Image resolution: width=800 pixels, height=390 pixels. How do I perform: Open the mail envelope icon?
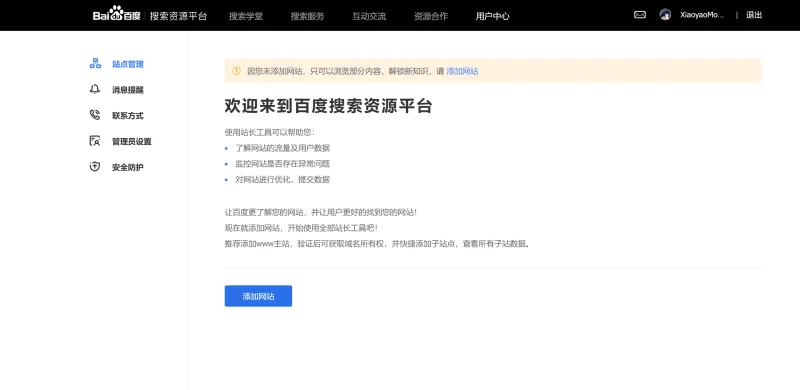640,15
